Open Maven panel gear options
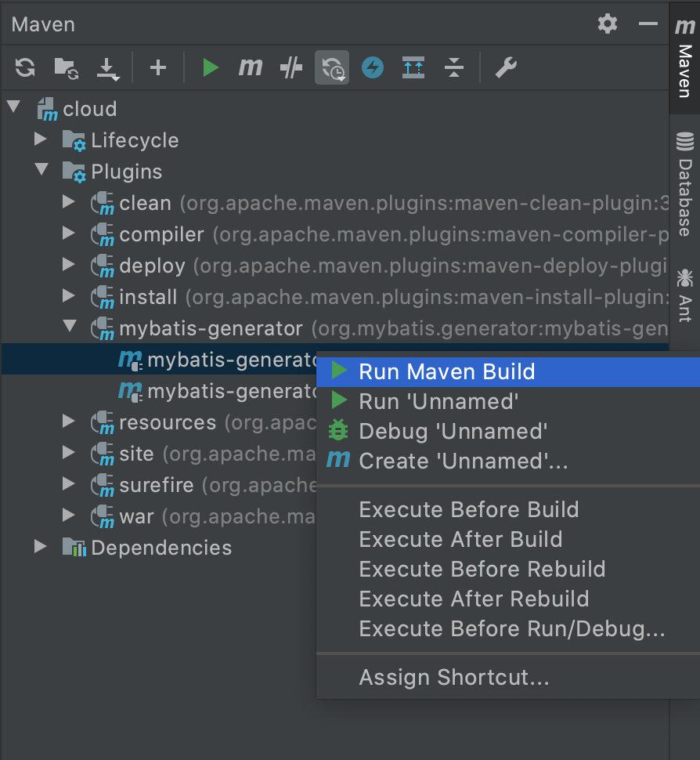 point(607,24)
